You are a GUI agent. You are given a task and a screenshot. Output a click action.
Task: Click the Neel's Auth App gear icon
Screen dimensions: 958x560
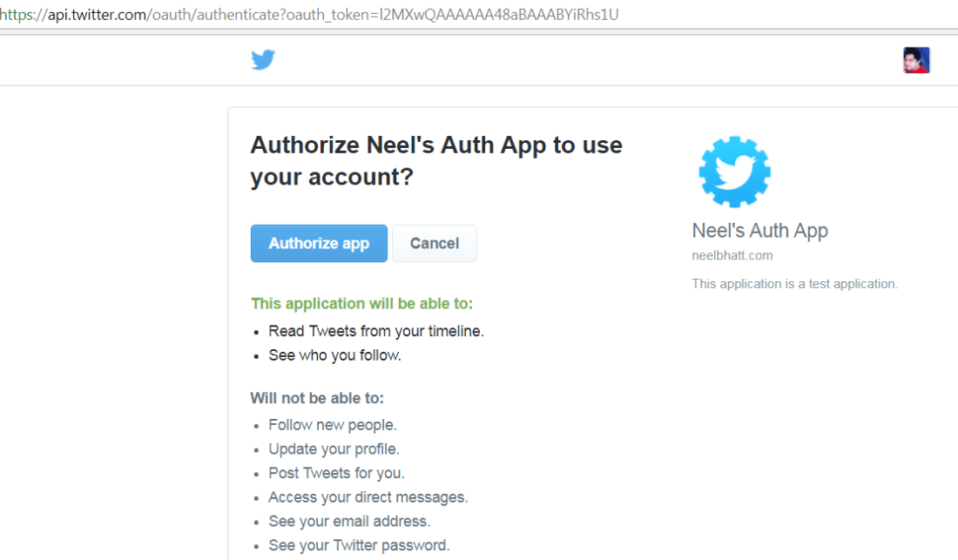734,172
